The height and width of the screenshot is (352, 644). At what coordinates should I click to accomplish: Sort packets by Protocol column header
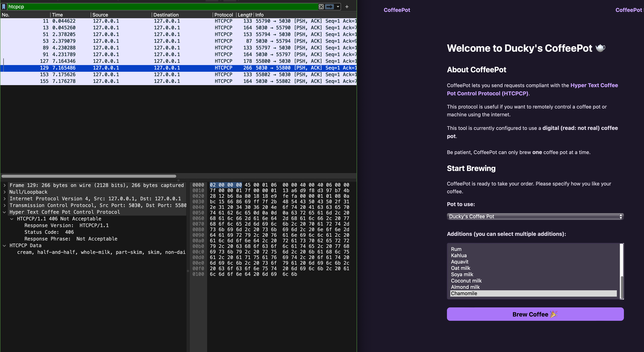(x=223, y=15)
